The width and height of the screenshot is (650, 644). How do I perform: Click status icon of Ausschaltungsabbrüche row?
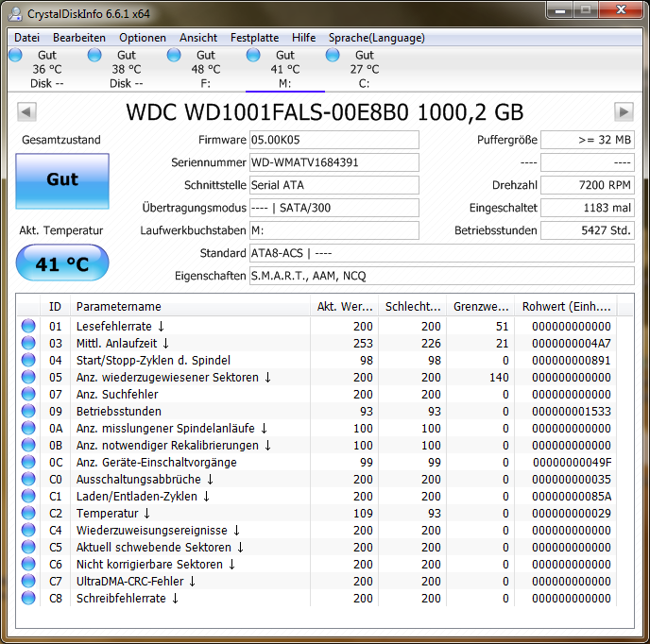click(x=28, y=479)
